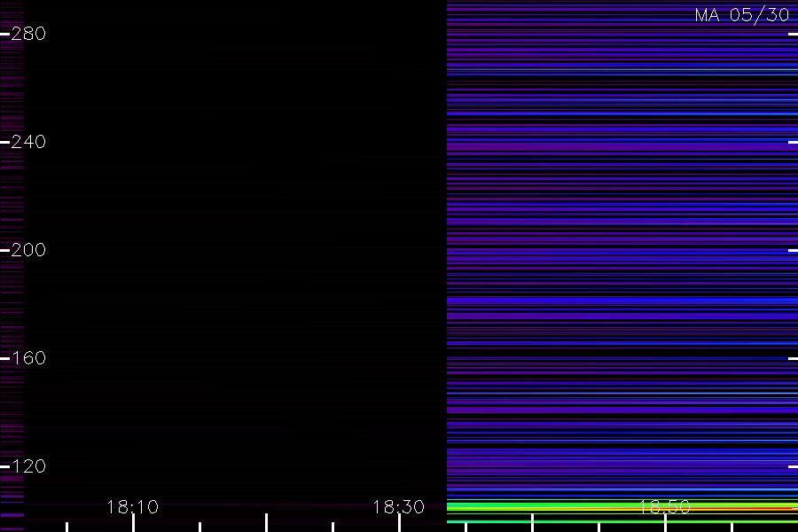Click the time tick mark below 18:10

tap(133, 523)
